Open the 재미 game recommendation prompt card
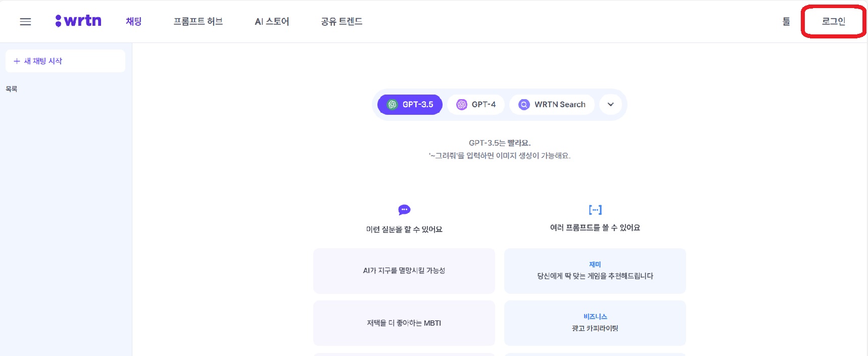 (595, 271)
